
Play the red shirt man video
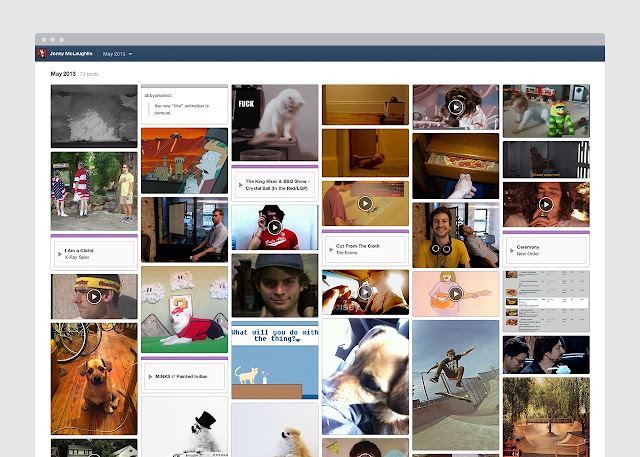[x=275, y=227]
